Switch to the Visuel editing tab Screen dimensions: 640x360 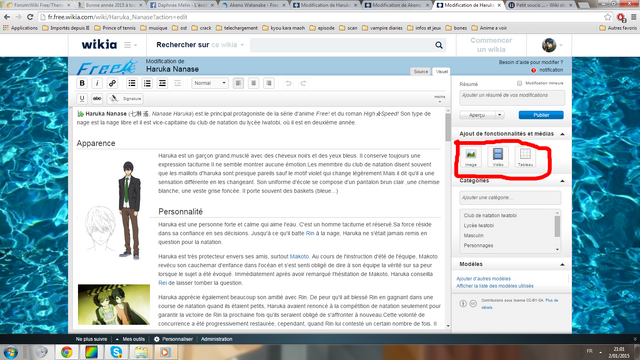click(x=442, y=71)
